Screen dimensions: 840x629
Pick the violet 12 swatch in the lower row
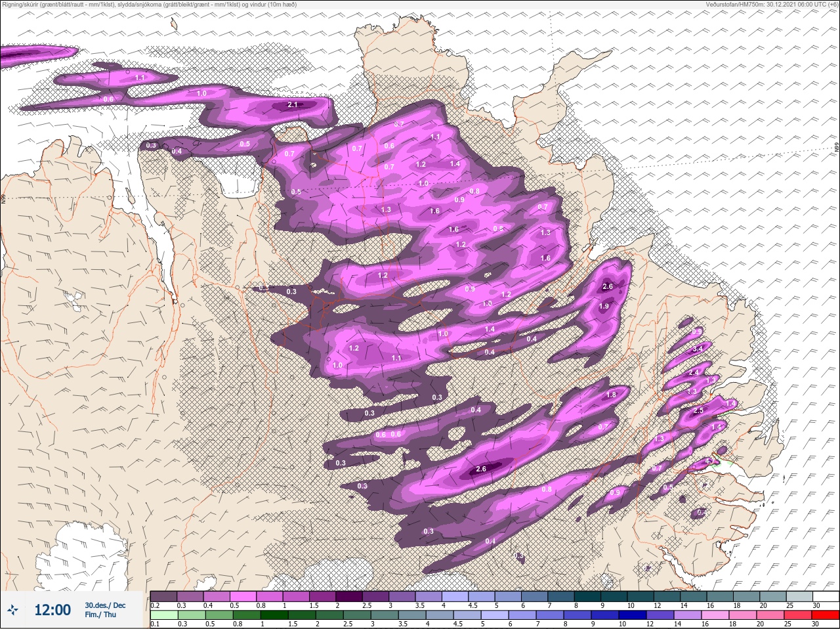(660, 615)
